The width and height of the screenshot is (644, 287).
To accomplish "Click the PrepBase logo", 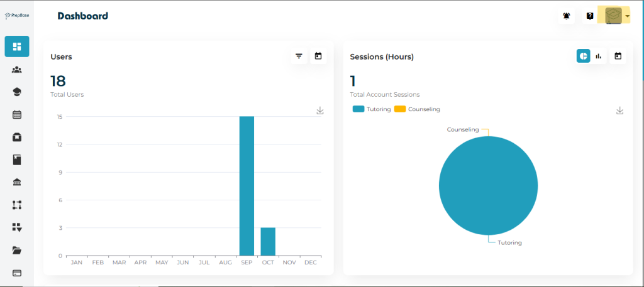I will (17, 16).
